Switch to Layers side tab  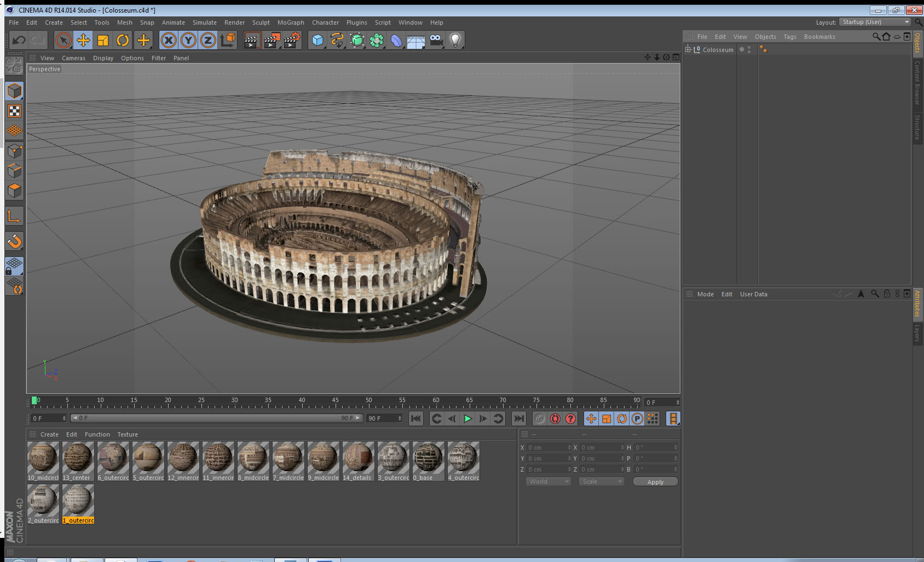917,332
